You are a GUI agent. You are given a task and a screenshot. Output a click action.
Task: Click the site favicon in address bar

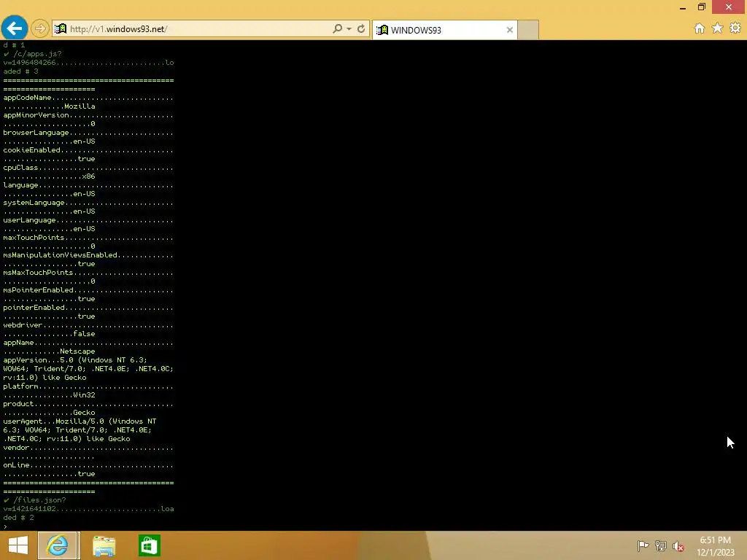tap(61, 29)
